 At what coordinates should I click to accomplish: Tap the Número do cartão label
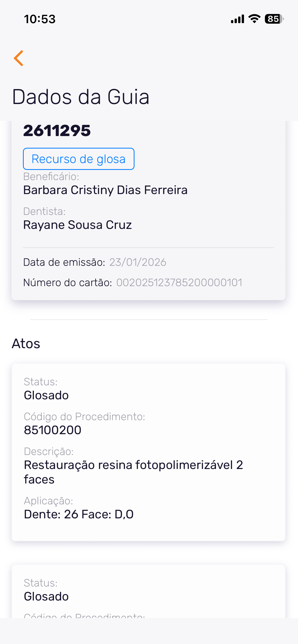pyautogui.click(x=67, y=283)
